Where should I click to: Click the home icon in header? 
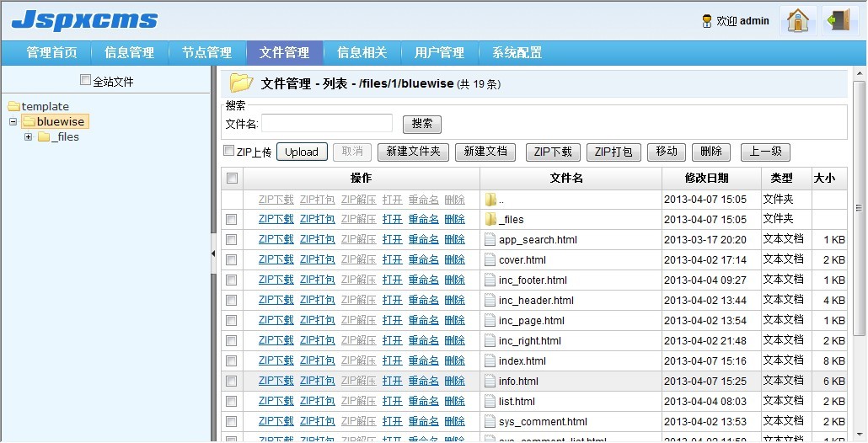pos(798,21)
